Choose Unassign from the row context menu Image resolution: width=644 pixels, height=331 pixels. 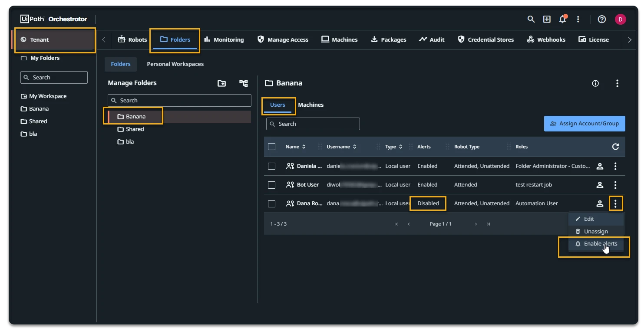point(596,232)
